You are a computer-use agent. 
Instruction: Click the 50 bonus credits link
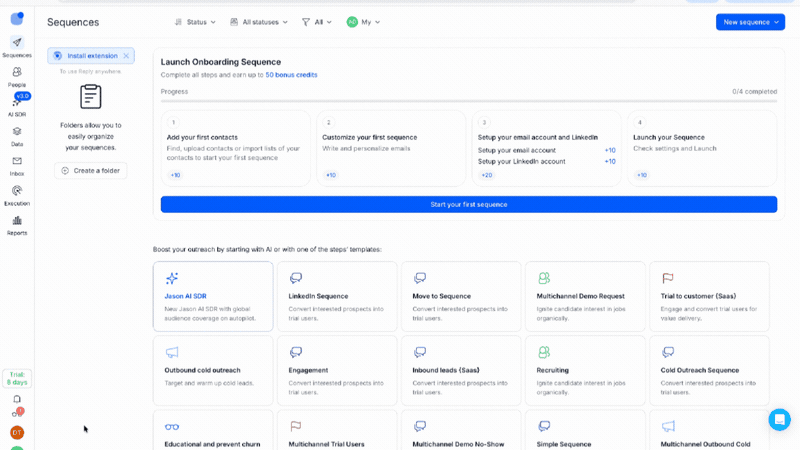point(291,74)
